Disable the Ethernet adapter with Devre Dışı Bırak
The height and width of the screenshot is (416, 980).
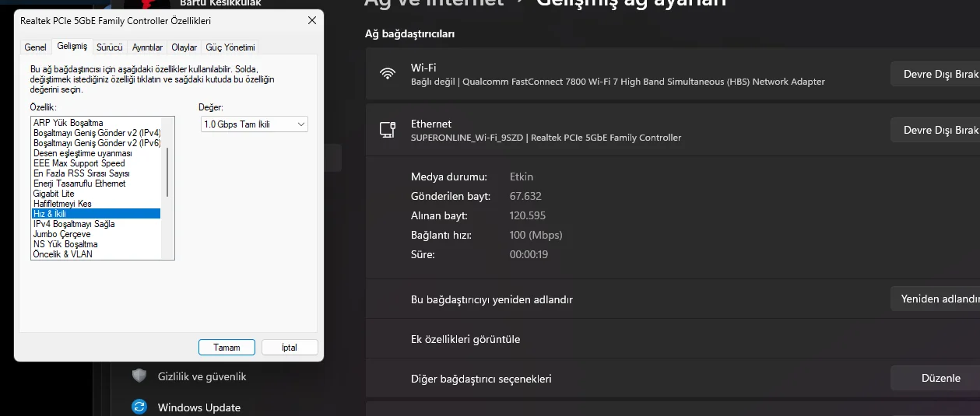[935, 130]
